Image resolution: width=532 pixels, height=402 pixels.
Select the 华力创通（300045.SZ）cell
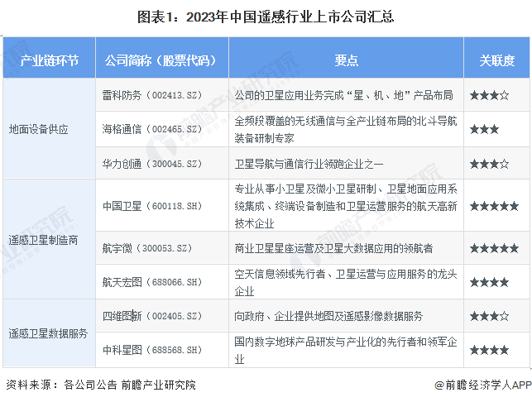pyautogui.click(x=162, y=163)
